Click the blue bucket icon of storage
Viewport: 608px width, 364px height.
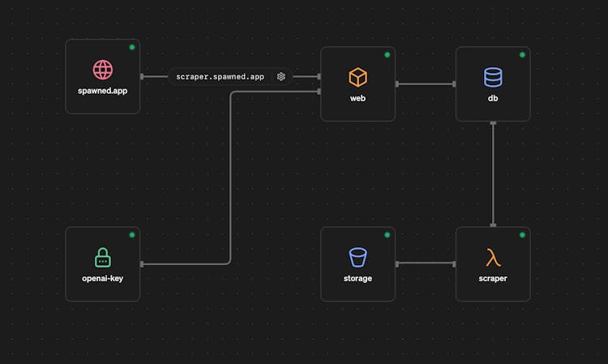click(358, 258)
